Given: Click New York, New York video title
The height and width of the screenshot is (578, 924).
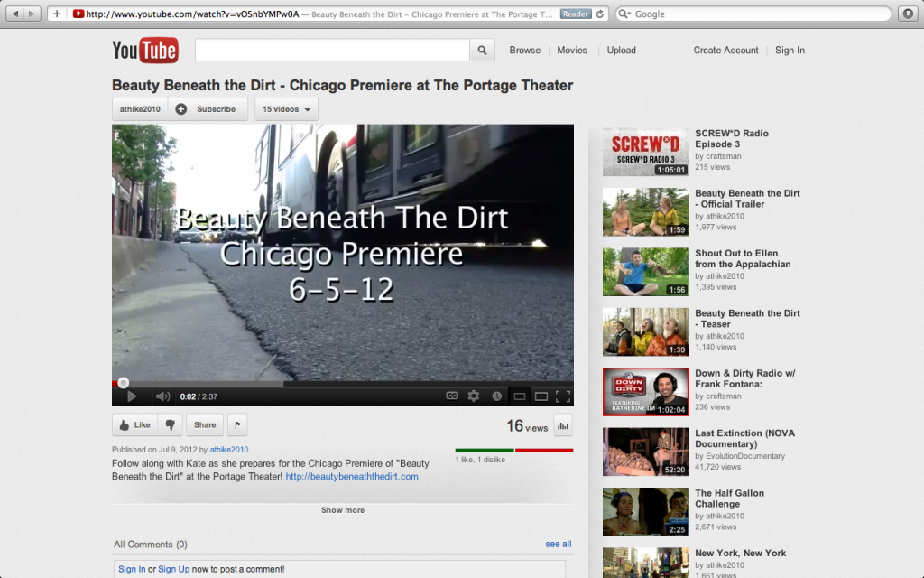Looking at the screenshot, I should click(x=740, y=554).
